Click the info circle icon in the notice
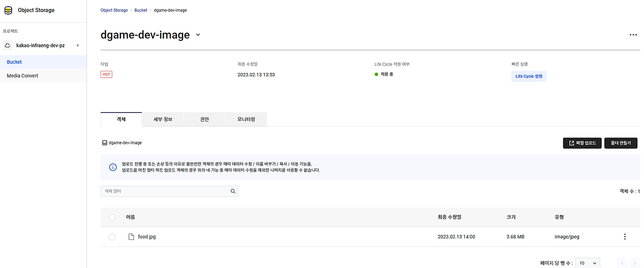Image resolution: width=644 pixels, height=268 pixels. 113,167
